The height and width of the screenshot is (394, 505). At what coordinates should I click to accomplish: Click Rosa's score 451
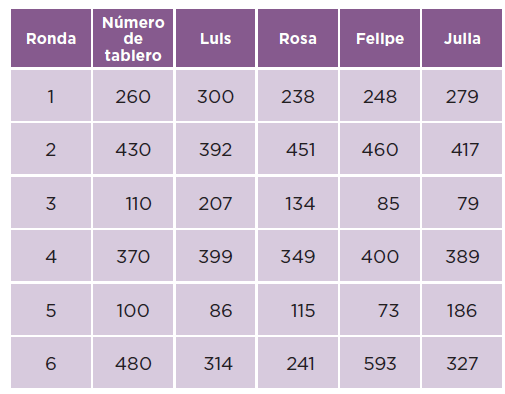click(298, 149)
